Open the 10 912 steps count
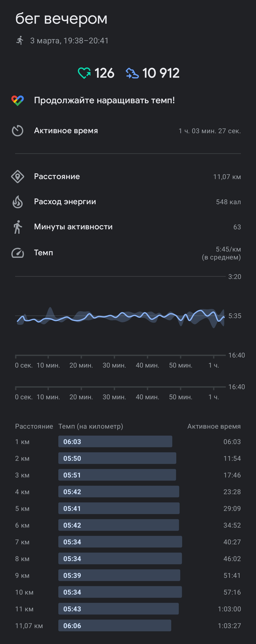The image size is (256, 644). (161, 73)
